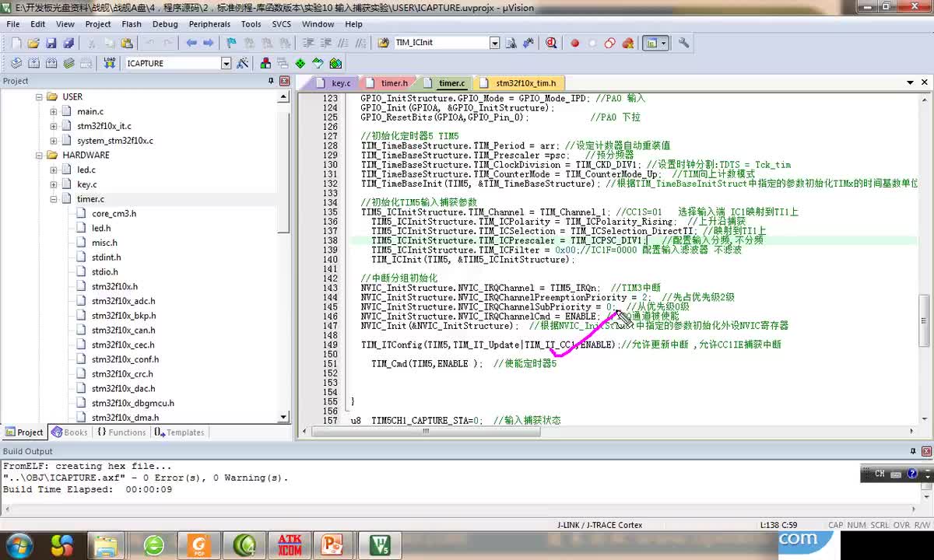The width and height of the screenshot is (934, 560).
Task: Create a new file from toolbar
Action: click(x=16, y=43)
